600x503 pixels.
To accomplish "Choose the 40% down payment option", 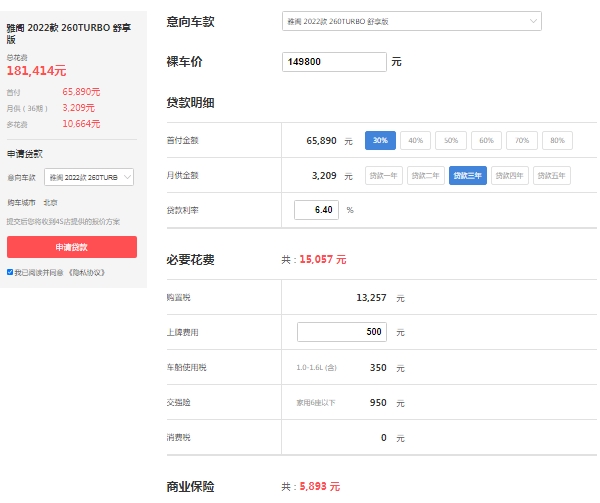I will pos(416,141).
